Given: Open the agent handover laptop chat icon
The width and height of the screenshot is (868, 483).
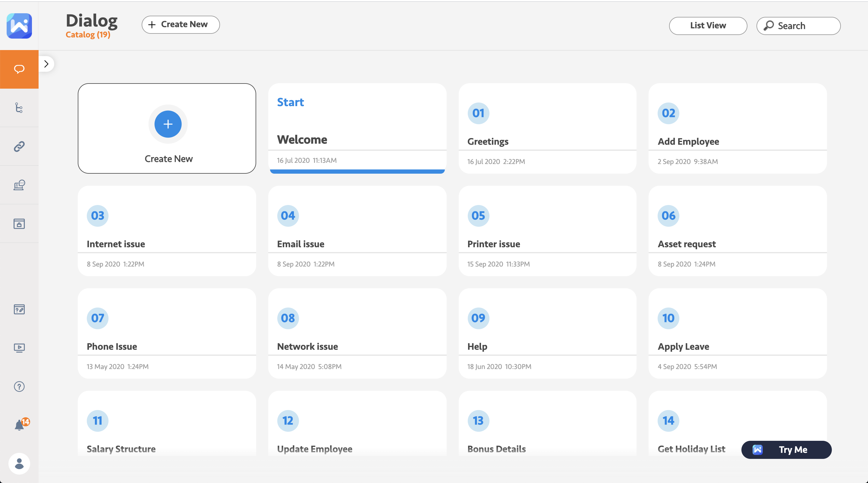Looking at the screenshot, I should (19, 185).
